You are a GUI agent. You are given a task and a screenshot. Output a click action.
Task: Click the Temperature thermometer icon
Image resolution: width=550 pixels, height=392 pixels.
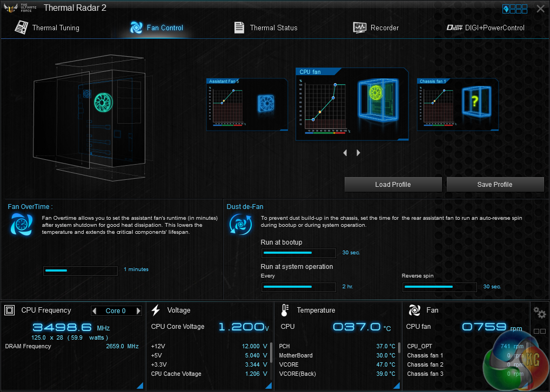[x=285, y=310]
